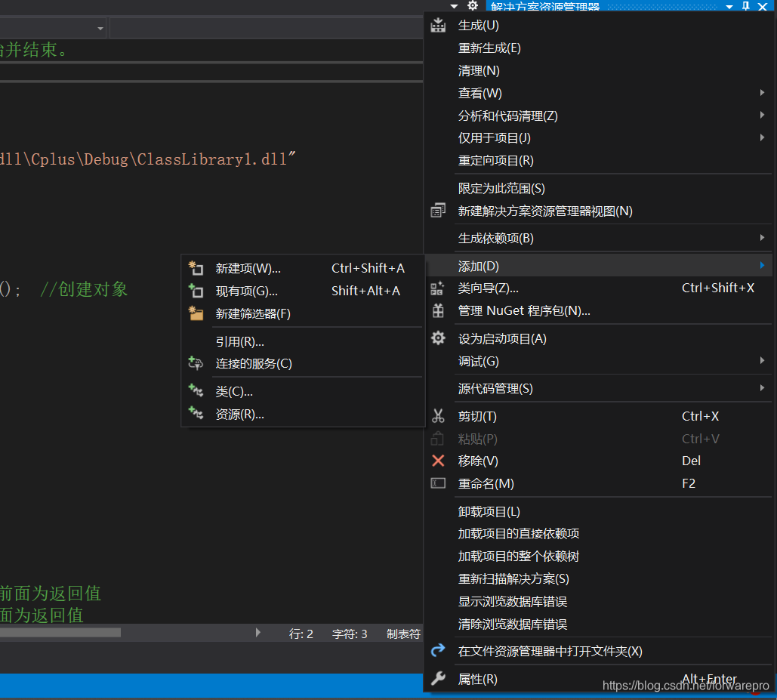Expand the 生成依赖项(B) submenu arrow
The height and width of the screenshot is (700, 777).
coord(762,238)
